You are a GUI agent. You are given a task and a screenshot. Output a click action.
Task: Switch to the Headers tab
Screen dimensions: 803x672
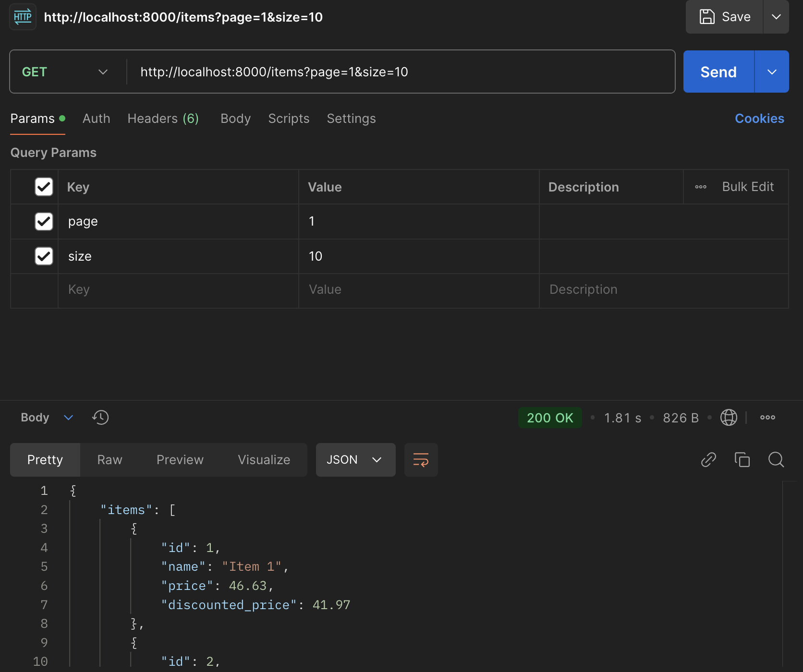tap(163, 119)
